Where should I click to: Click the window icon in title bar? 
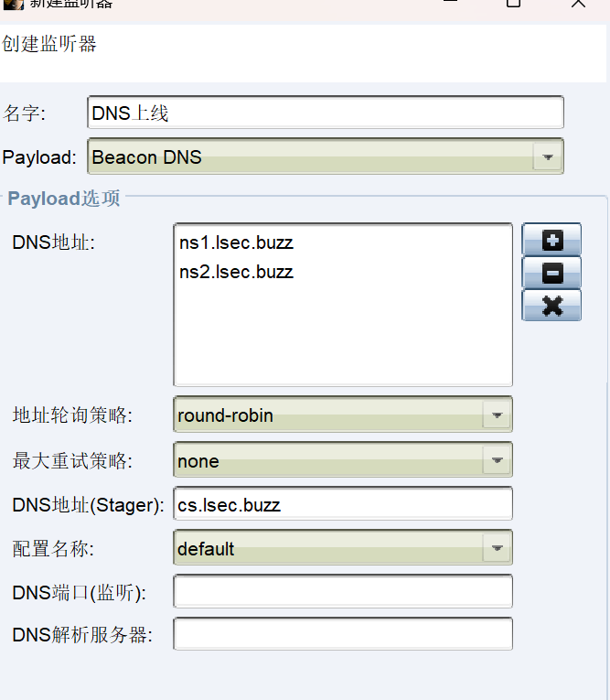(x=13, y=4)
